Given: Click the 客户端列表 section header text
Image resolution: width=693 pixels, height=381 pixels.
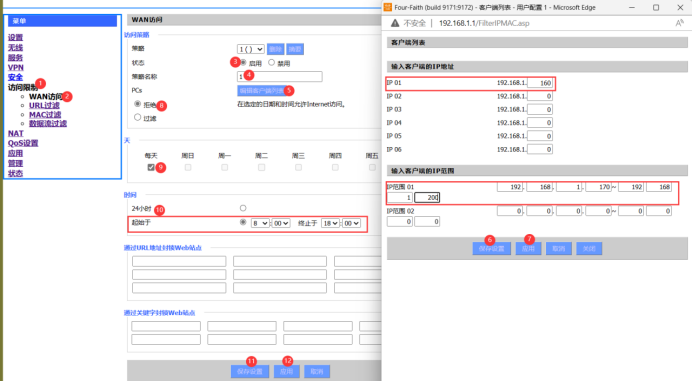Looking at the screenshot, I should (x=408, y=42).
